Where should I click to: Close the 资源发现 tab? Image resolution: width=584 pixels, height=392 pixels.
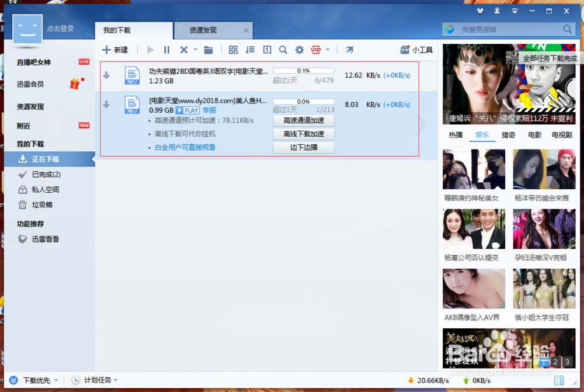pyautogui.click(x=246, y=30)
